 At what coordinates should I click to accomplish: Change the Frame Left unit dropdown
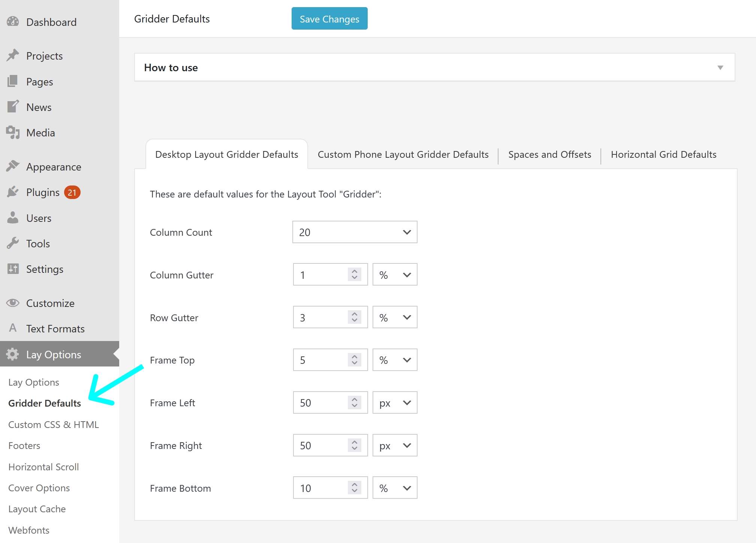coord(395,403)
